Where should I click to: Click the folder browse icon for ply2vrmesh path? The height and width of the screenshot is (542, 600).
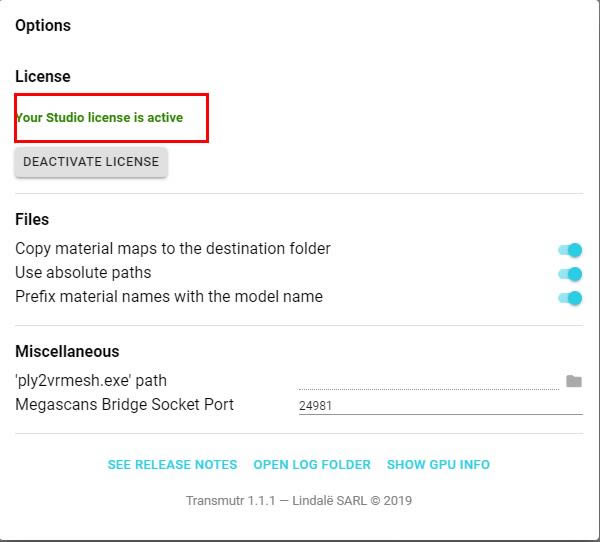coord(573,381)
